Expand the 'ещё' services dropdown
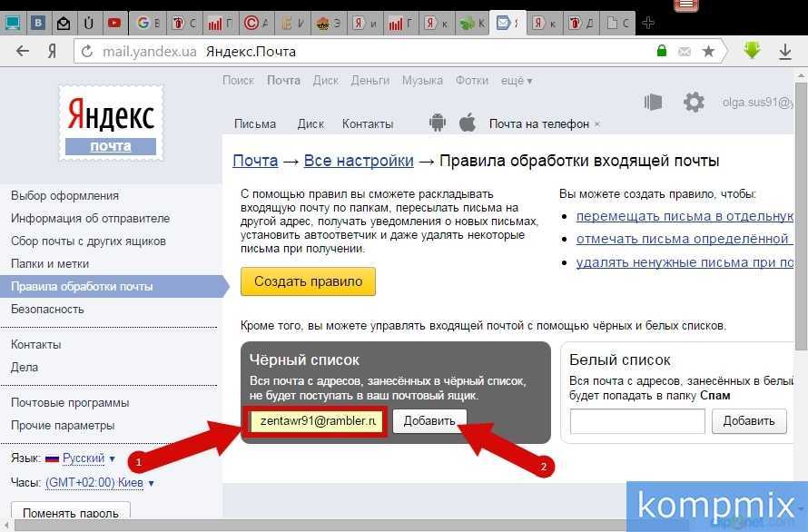 [x=516, y=81]
